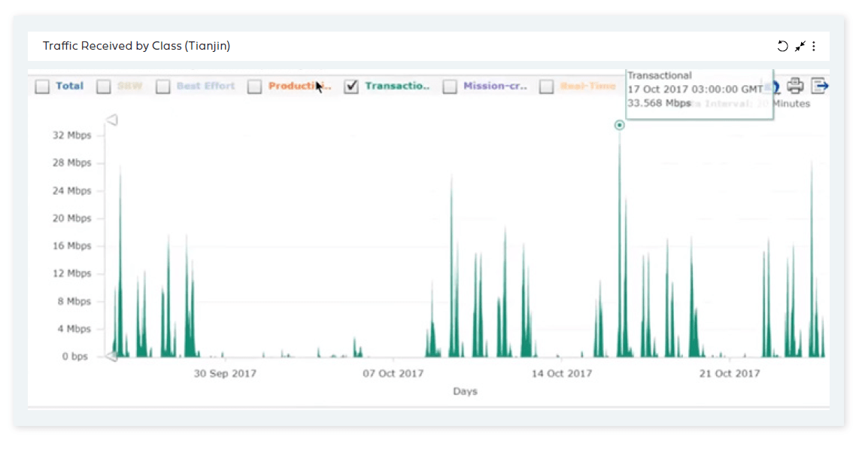This screenshot has height=453, width=868.
Task: Export chart data using the export arrow icon
Action: (x=820, y=86)
